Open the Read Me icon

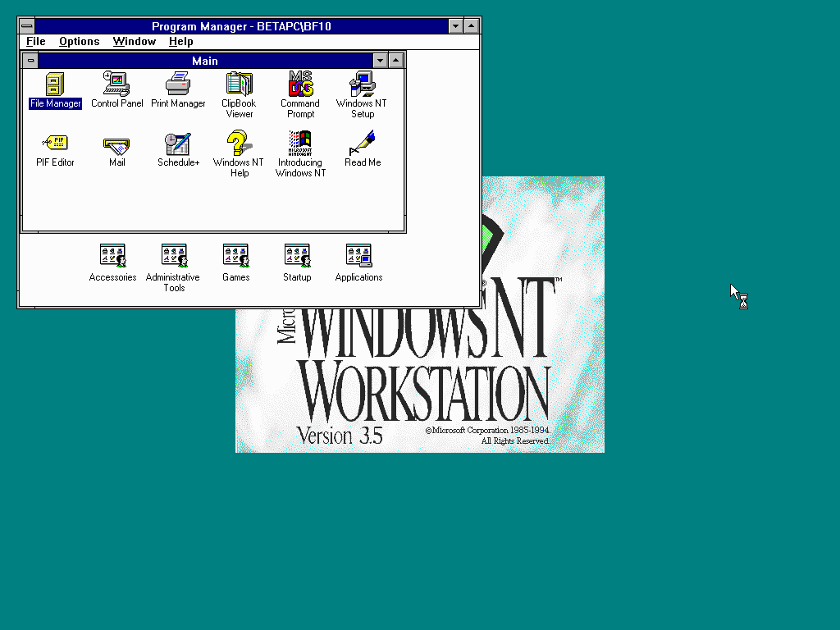[x=361, y=144]
